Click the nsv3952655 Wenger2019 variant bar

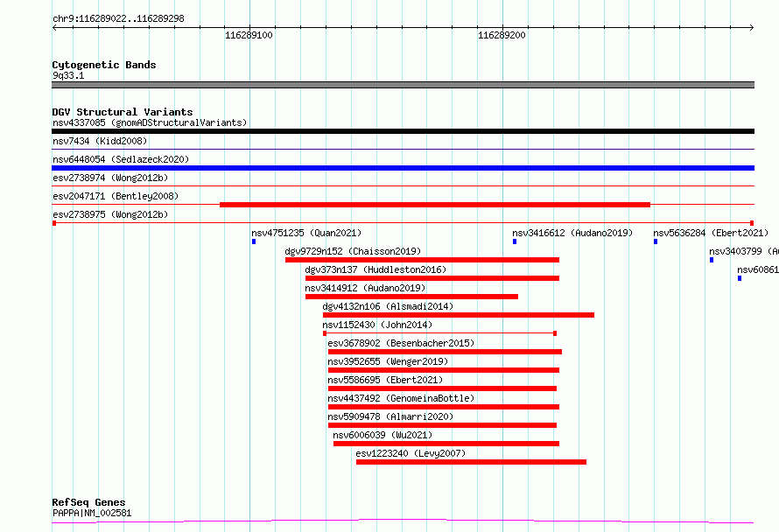(x=444, y=370)
